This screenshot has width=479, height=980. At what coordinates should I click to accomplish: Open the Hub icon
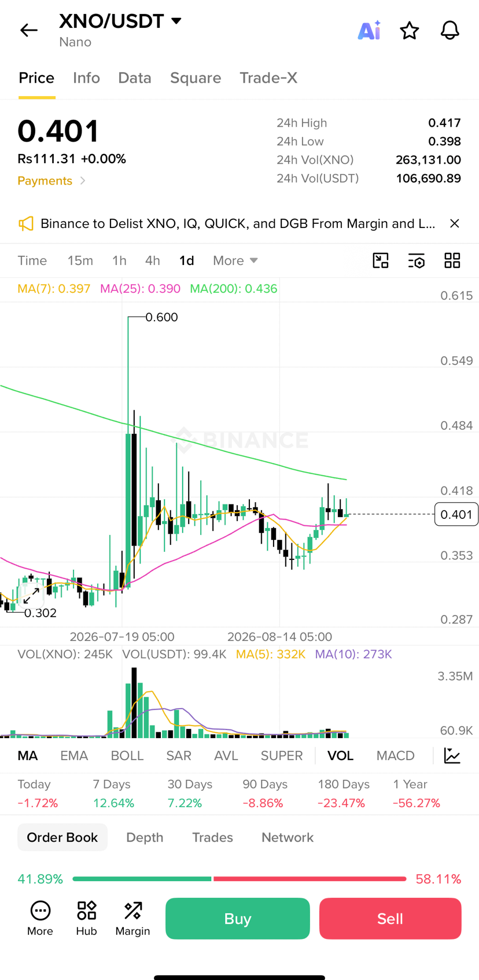(87, 918)
